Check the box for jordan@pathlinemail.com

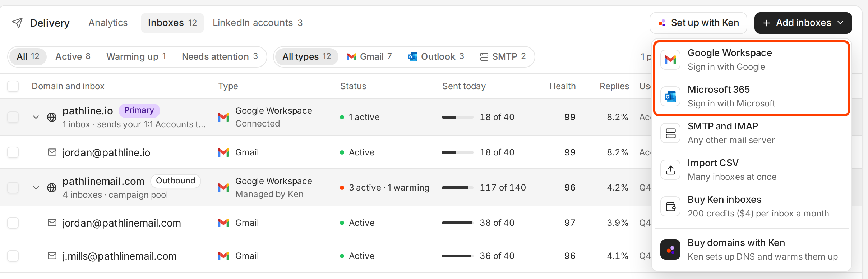[x=13, y=223]
